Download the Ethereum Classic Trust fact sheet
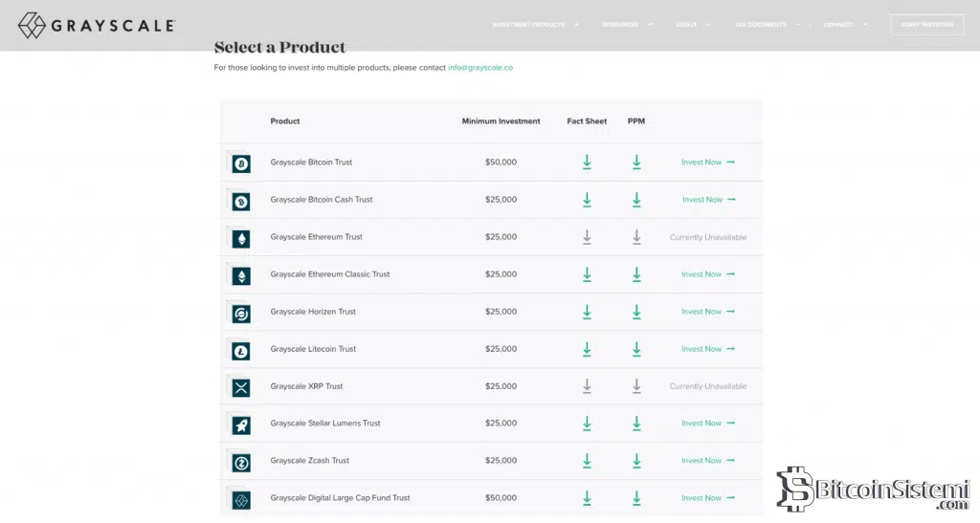 coord(587,274)
